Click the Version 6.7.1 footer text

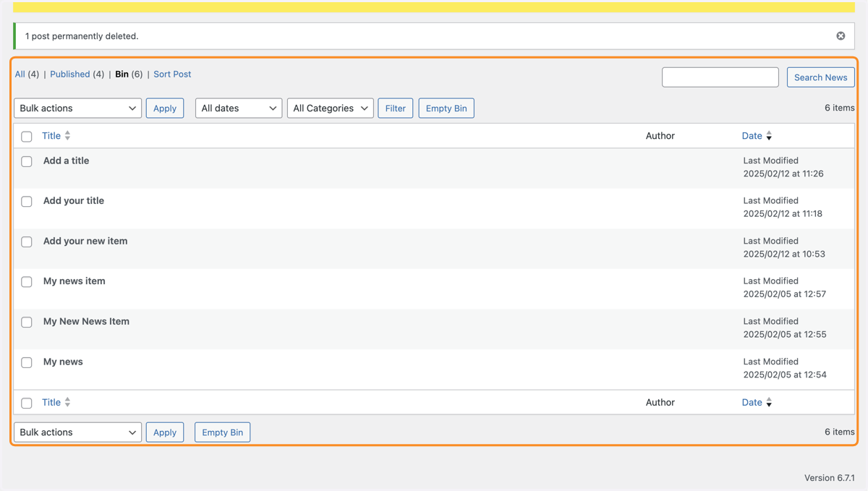coord(830,478)
